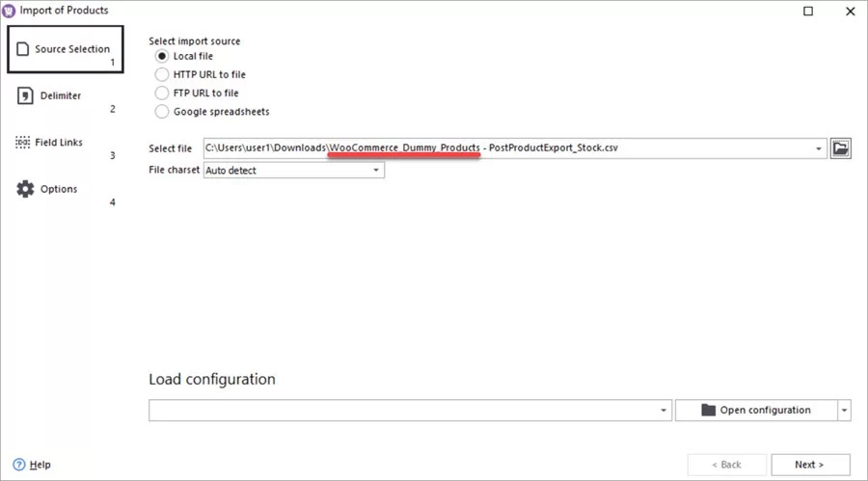Click the Source Selection page icon
The width and height of the screenshot is (868, 481).
[x=24, y=49]
